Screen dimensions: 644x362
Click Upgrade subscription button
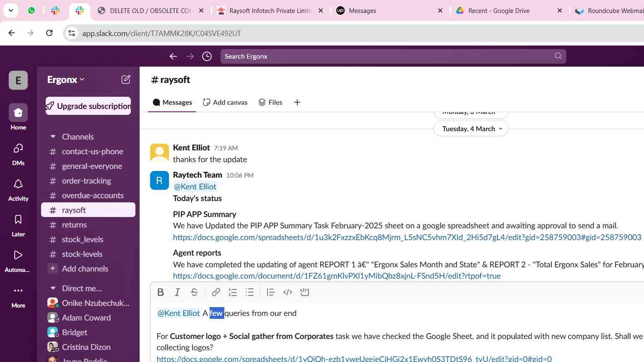pyautogui.click(x=88, y=106)
